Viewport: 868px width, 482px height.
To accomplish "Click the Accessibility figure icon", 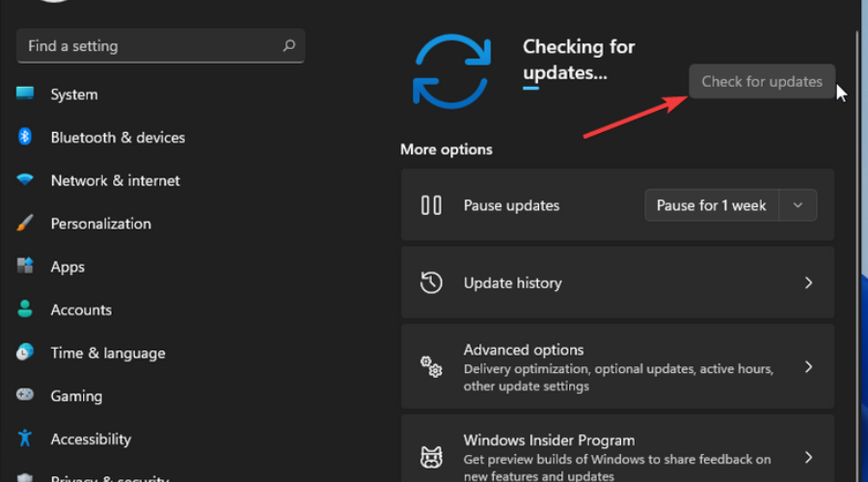I will [x=25, y=438].
